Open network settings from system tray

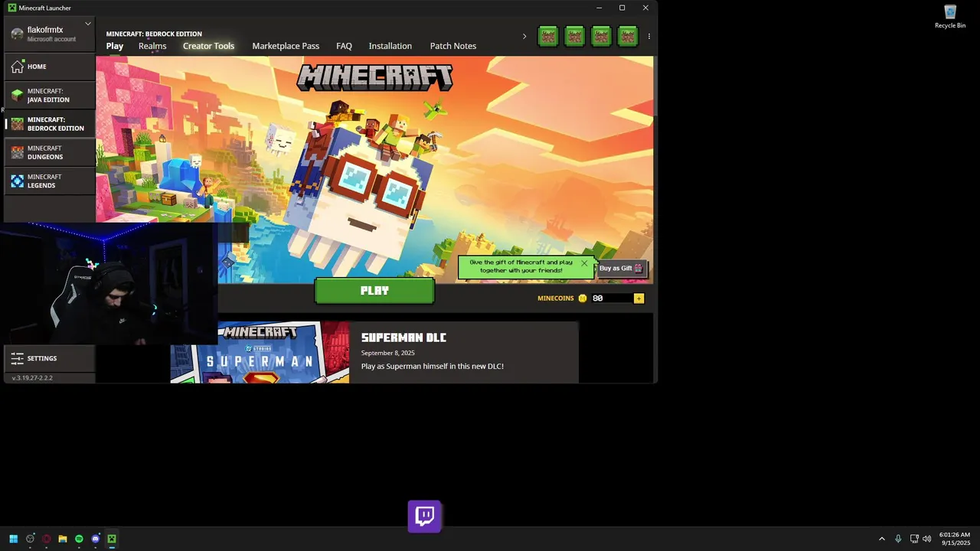point(914,539)
